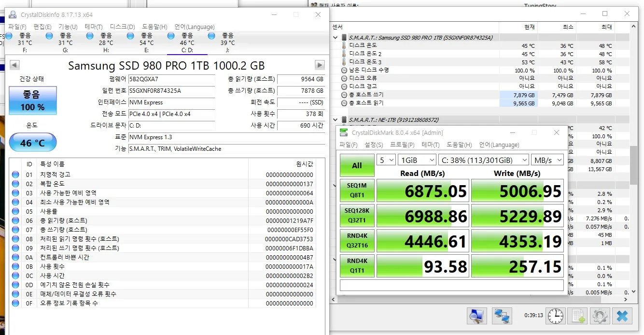Click the HWiNFO clock reset-time icon
Viewport: 644px width, 335px height.
pos(555,316)
